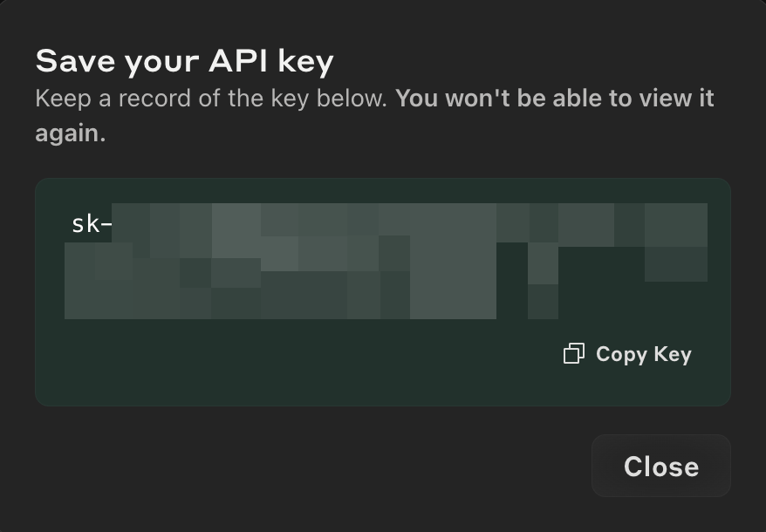Click the bold "You won't be able to view it" warning
766x532 pixels.
(x=555, y=99)
